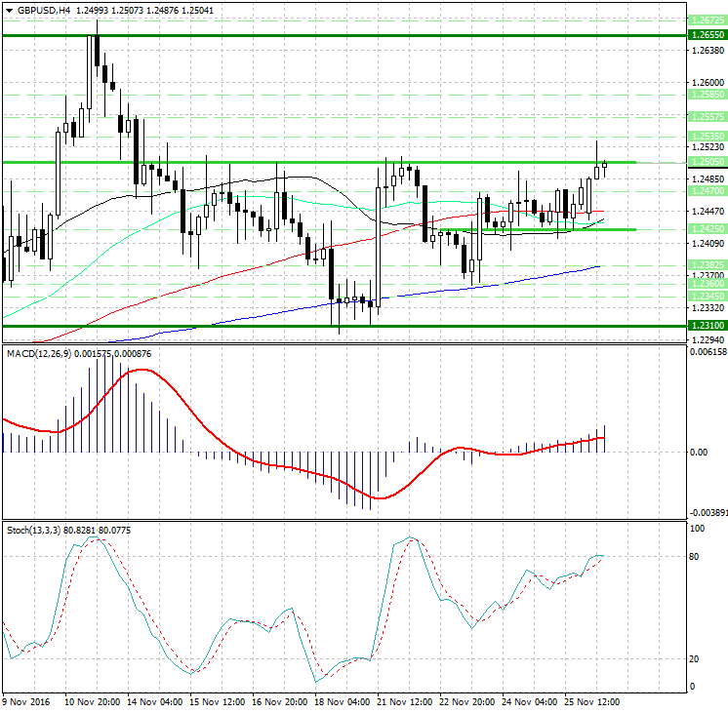Screen dimensions: 728x713
Task: Click the 10 Nov 20:00 time label
Action: pyautogui.click(x=92, y=700)
